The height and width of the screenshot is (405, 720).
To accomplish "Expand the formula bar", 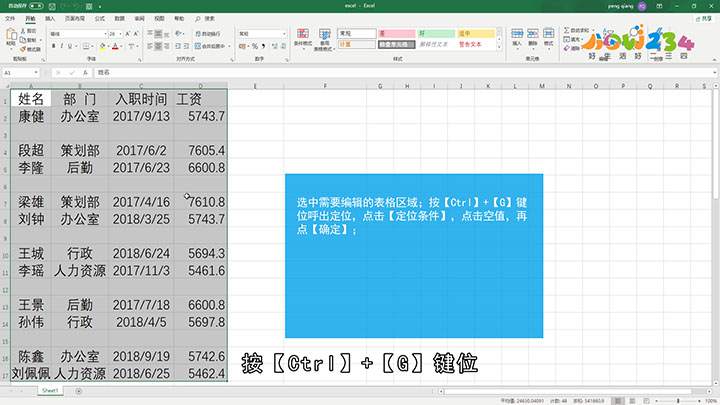I will coord(715,73).
